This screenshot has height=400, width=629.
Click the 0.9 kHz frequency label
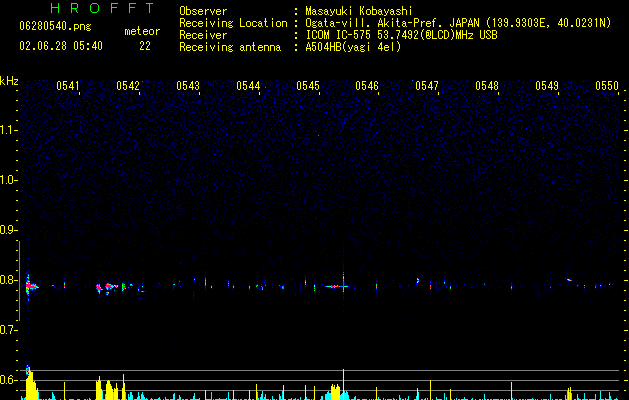8,230
